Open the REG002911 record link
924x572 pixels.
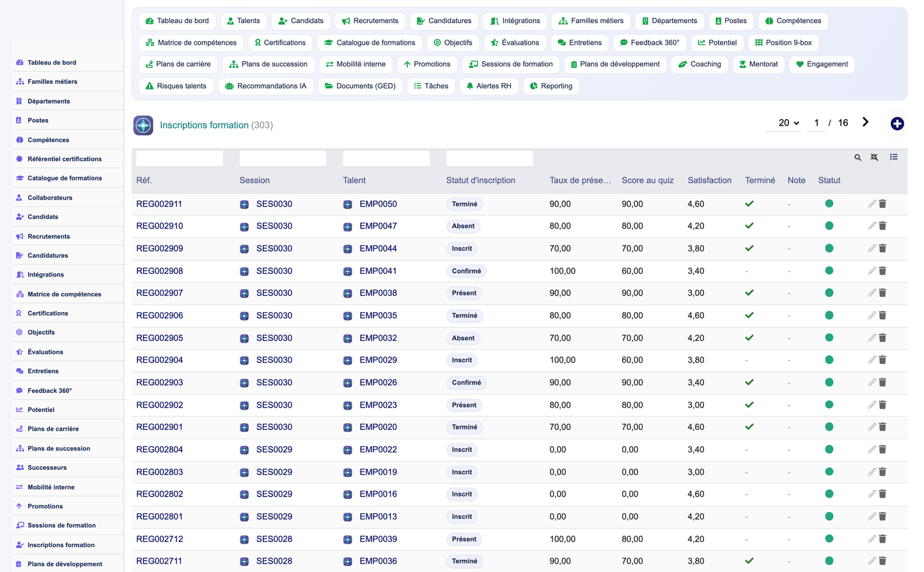(x=160, y=204)
